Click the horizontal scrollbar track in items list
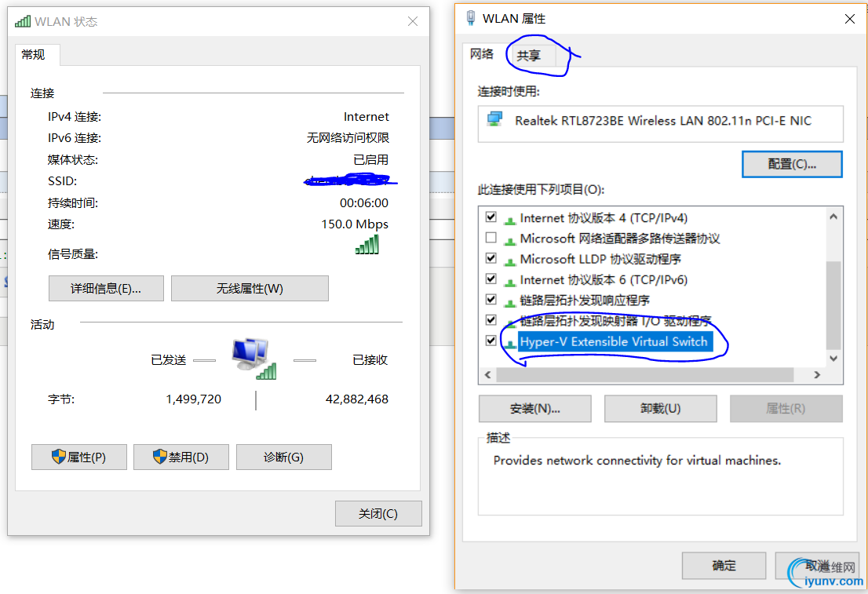Image resolution: width=868 pixels, height=594 pixels. 645,375
